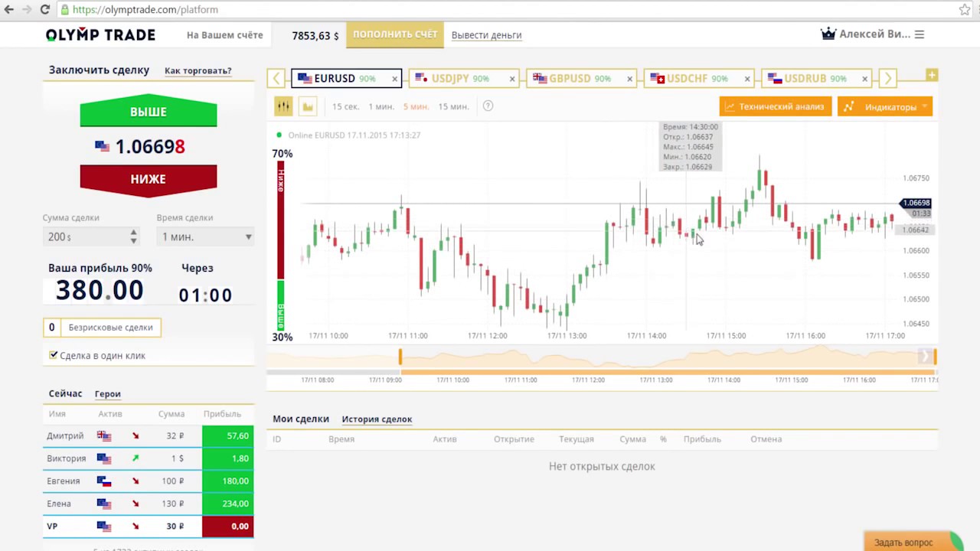Close the USDRUB tab
The height and width of the screenshot is (551, 980).
coord(865,79)
